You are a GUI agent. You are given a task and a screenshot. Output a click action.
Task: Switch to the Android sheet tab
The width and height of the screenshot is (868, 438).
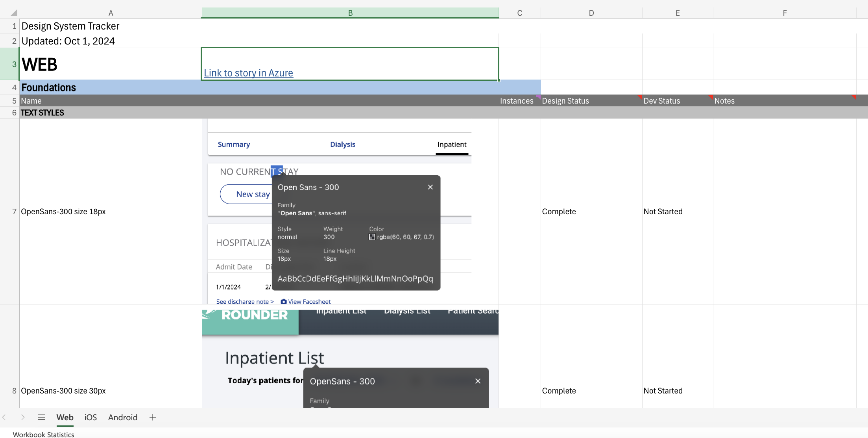coord(123,417)
